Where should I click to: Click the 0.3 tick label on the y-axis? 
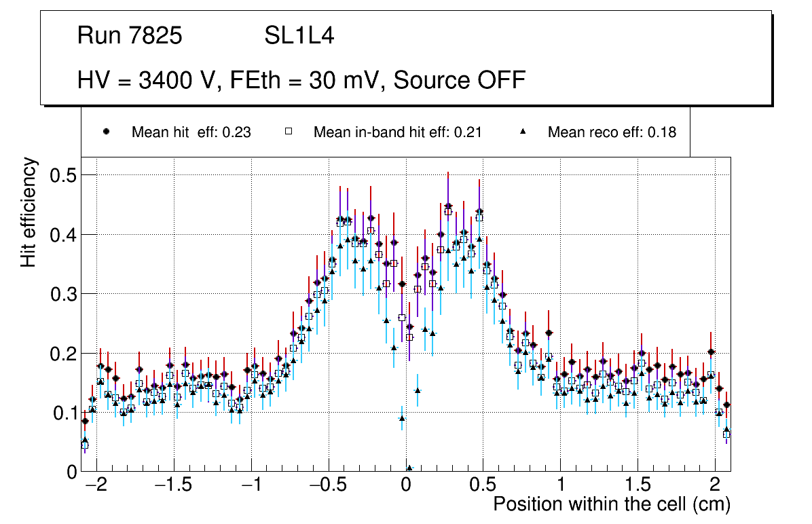[x=63, y=294]
